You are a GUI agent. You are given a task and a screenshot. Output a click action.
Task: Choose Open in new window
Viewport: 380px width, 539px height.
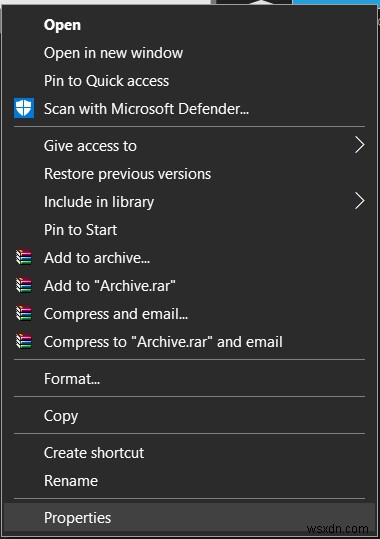189,53
